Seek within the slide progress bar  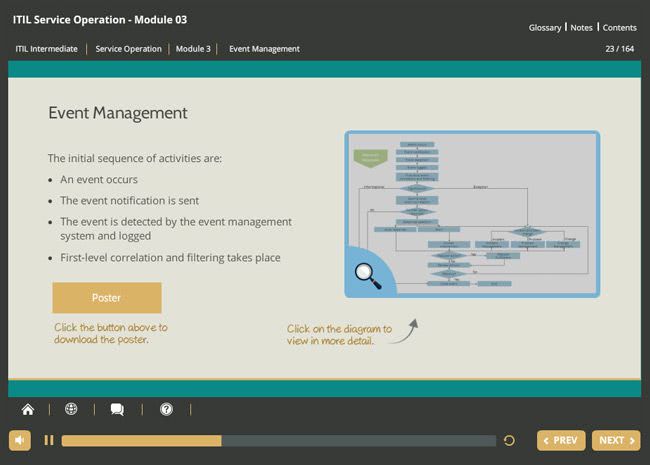click(279, 441)
